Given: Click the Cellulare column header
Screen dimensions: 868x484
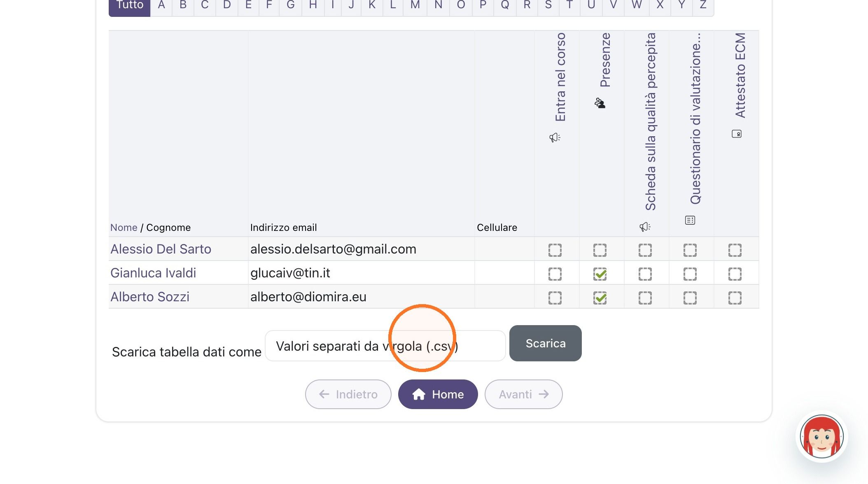Looking at the screenshot, I should pos(497,228).
